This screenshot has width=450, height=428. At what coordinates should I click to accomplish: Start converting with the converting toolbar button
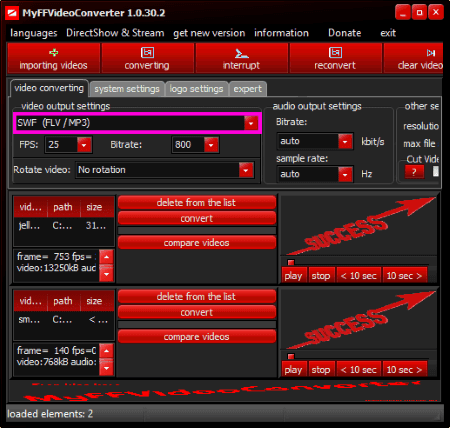click(147, 58)
